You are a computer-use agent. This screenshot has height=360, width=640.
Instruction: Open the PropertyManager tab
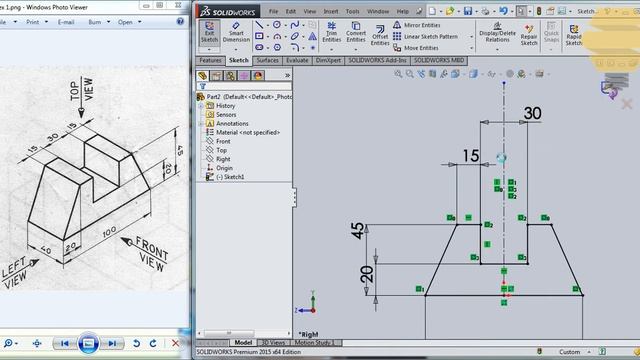(x=216, y=76)
